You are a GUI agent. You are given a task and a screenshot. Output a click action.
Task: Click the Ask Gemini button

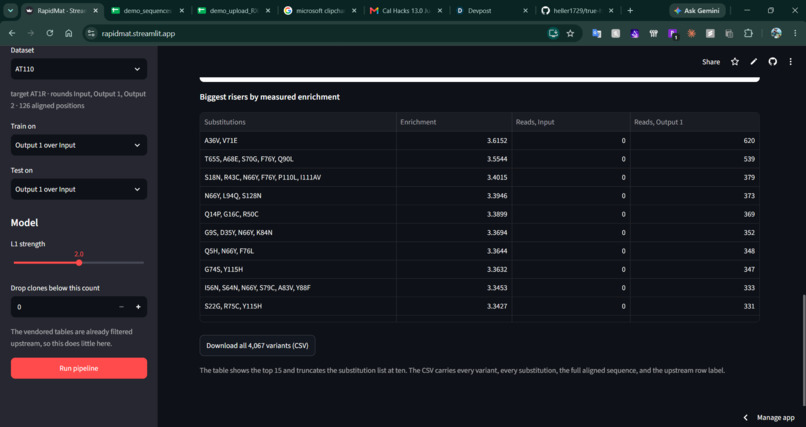tap(698, 11)
